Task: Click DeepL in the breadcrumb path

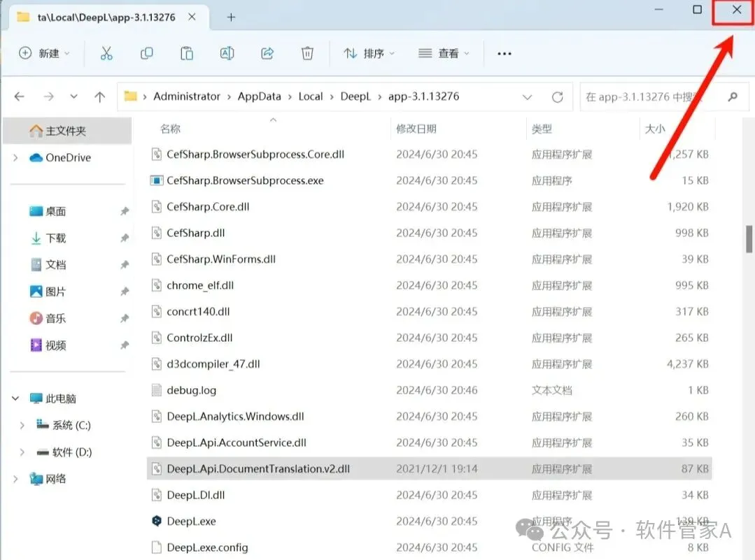Action: [x=356, y=96]
